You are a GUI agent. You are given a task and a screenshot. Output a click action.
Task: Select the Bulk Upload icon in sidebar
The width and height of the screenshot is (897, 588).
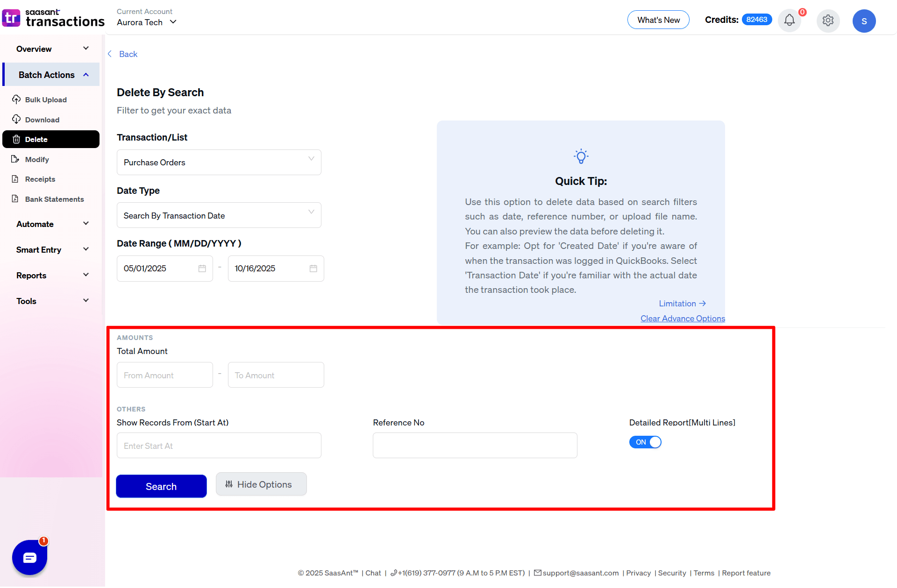[x=16, y=99]
